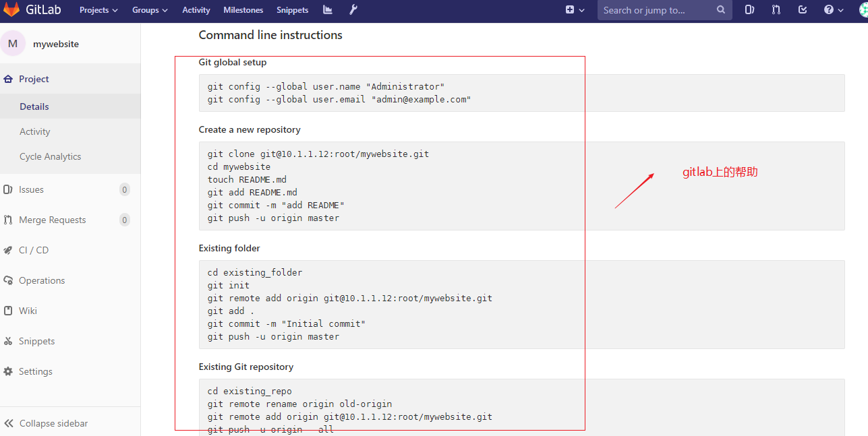Screen dimensions: 868x436
Task: Open the instance statistics chart icon
Action: pos(328,10)
